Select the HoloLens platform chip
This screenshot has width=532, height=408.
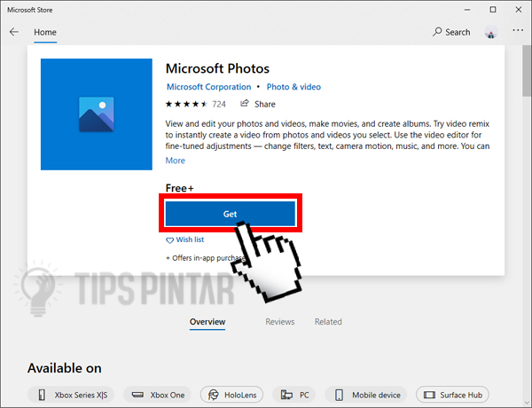pyautogui.click(x=231, y=395)
